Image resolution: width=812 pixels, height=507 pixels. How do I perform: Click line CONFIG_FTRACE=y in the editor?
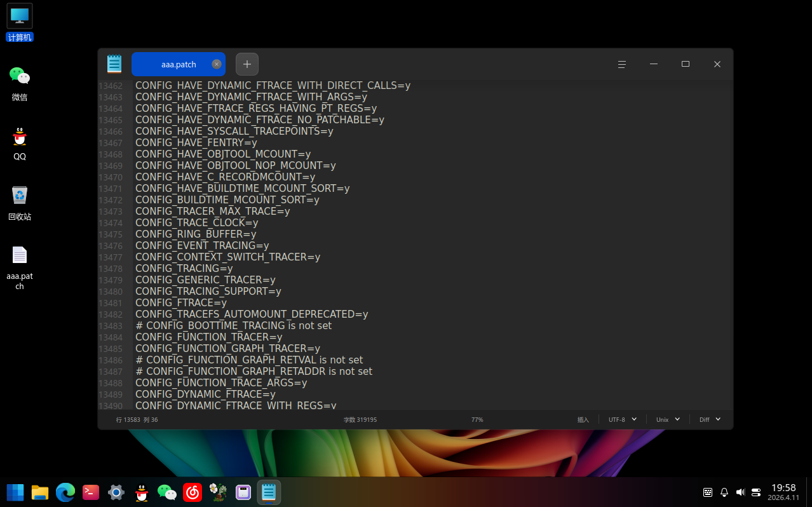click(x=181, y=303)
